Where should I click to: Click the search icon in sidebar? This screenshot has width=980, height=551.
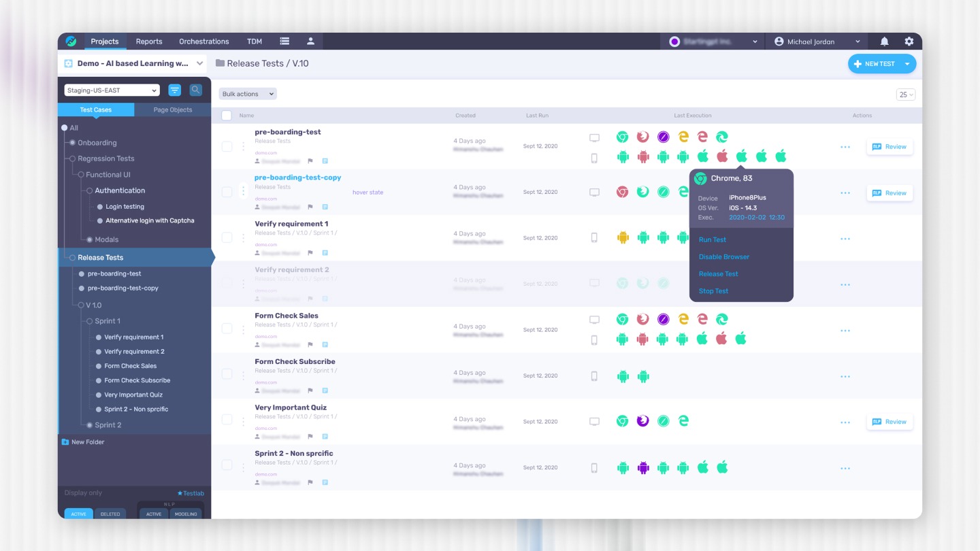coord(195,90)
